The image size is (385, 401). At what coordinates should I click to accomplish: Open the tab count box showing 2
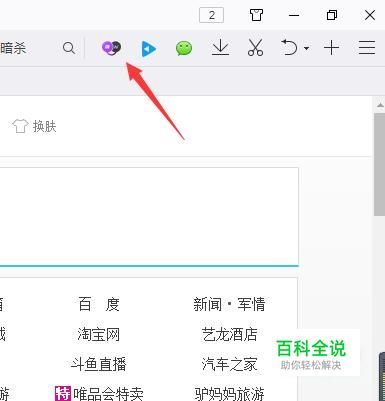211,15
